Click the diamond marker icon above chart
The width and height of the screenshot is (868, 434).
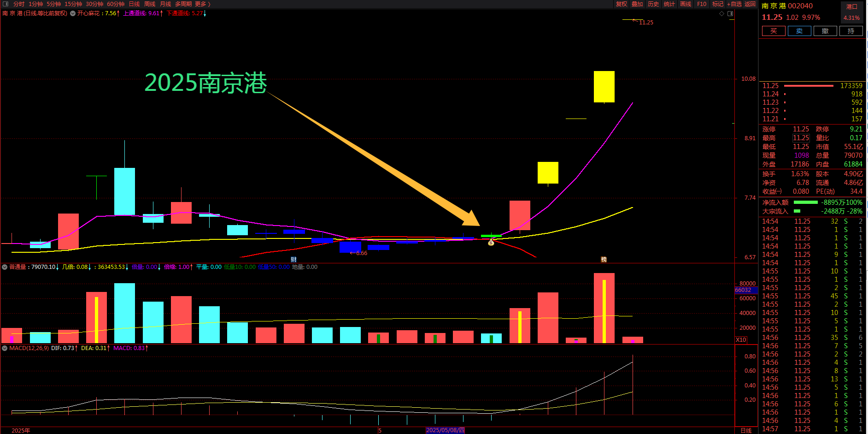(x=721, y=14)
